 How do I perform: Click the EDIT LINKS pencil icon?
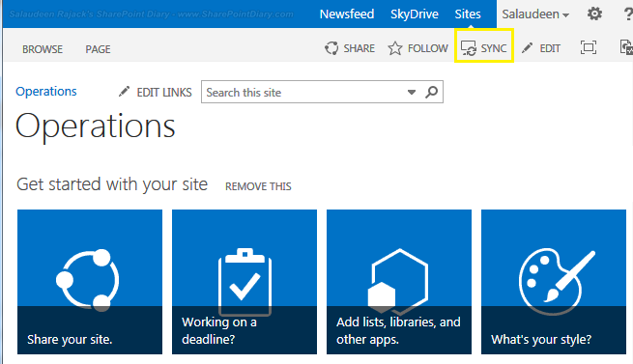click(x=124, y=92)
